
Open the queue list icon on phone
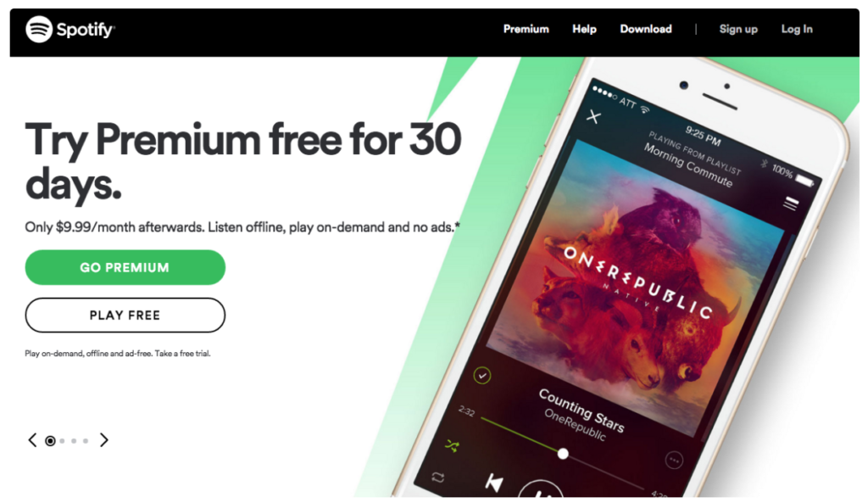(x=791, y=204)
